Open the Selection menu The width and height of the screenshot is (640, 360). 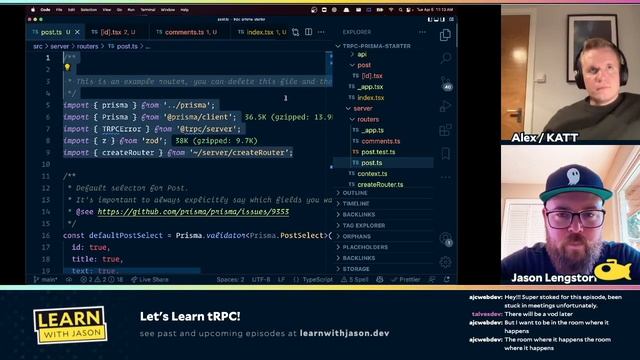89,9
